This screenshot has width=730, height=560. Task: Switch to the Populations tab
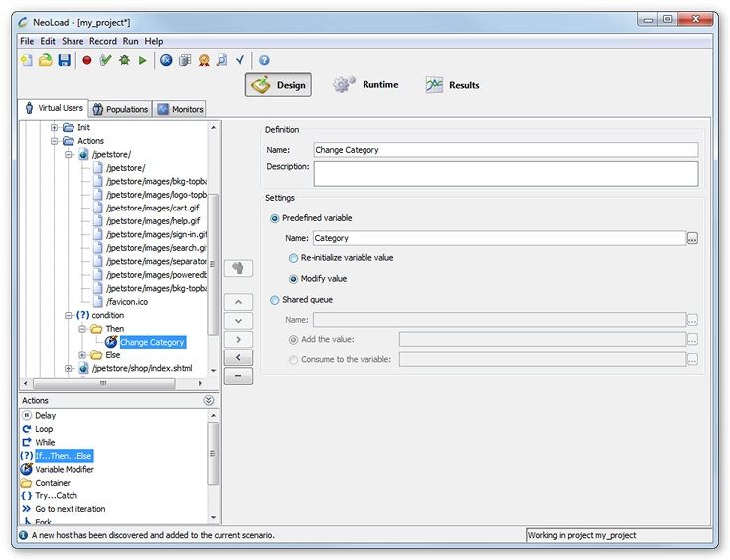coord(119,109)
